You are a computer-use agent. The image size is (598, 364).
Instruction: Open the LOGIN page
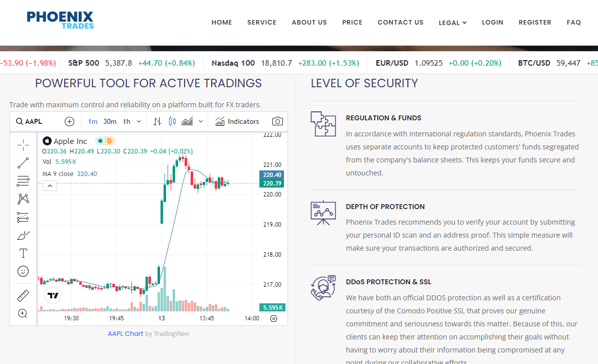click(x=493, y=23)
